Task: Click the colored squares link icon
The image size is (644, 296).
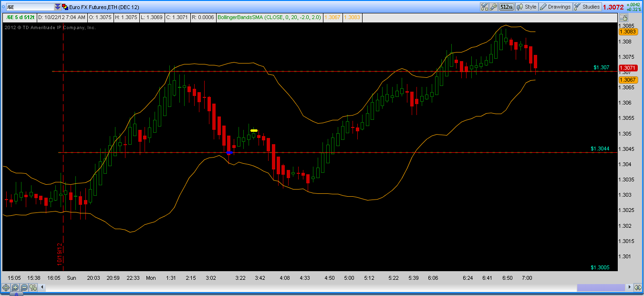Action: coord(65,7)
